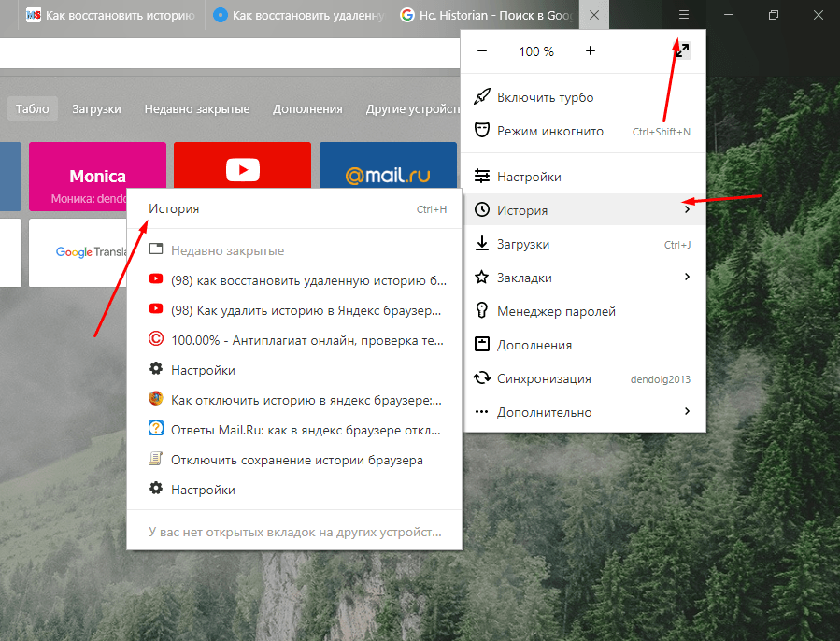The image size is (840, 641).
Task: Open 'Ответы Mail.Ru: как в яндекс браузере' entry
Action: coord(294,430)
